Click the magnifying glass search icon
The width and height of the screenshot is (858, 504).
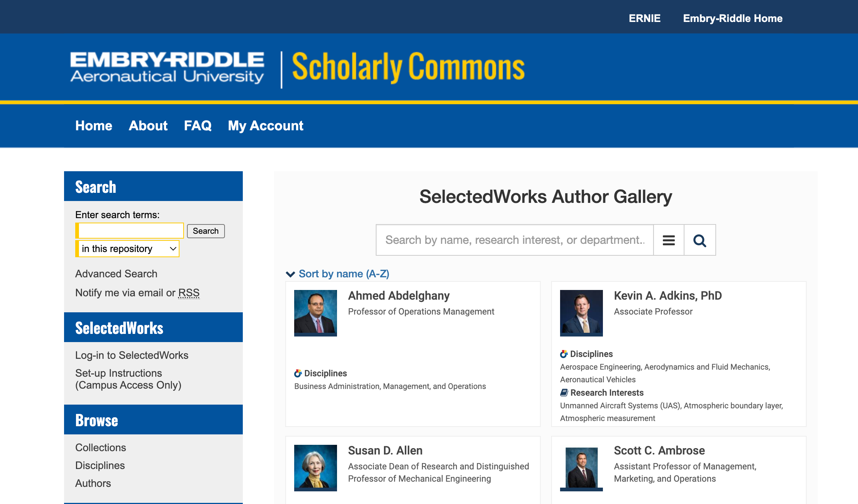pos(700,240)
